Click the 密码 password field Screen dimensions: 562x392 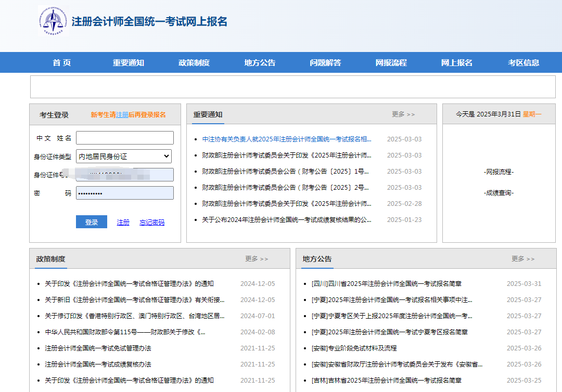coord(125,192)
